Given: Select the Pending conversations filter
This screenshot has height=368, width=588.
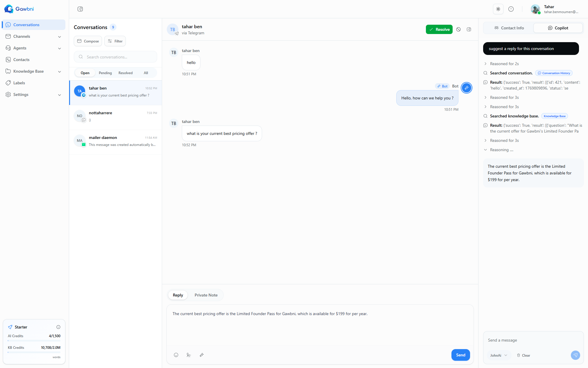Looking at the screenshot, I should [x=105, y=73].
